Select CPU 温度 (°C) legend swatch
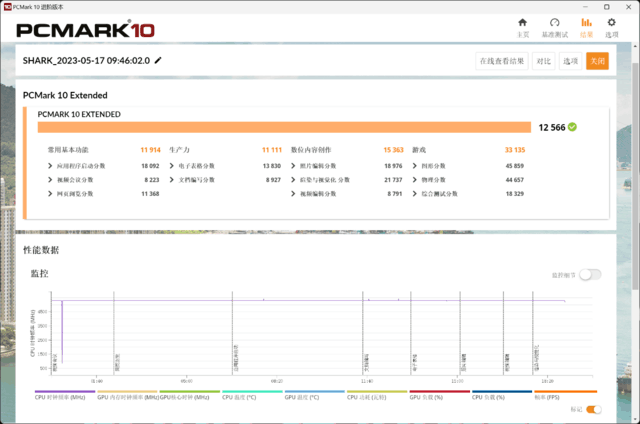The width and height of the screenshot is (640, 424). click(x=252, y=391)
